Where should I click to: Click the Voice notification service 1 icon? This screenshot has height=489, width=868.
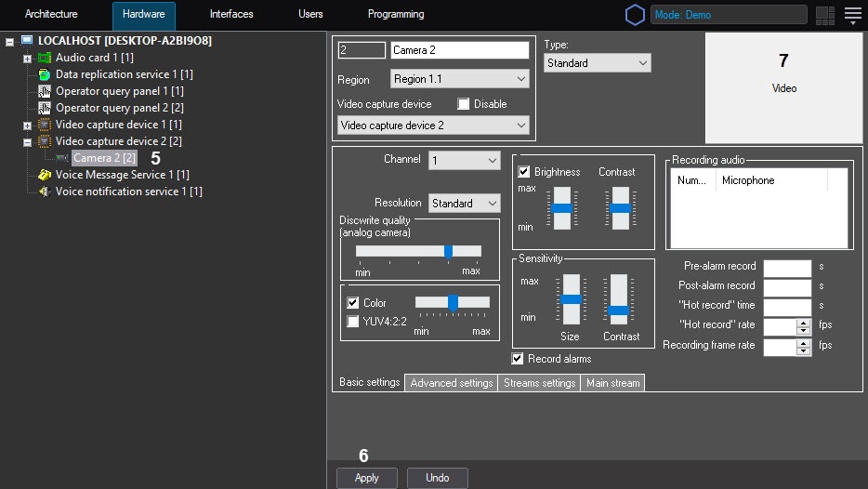(44, 192)
